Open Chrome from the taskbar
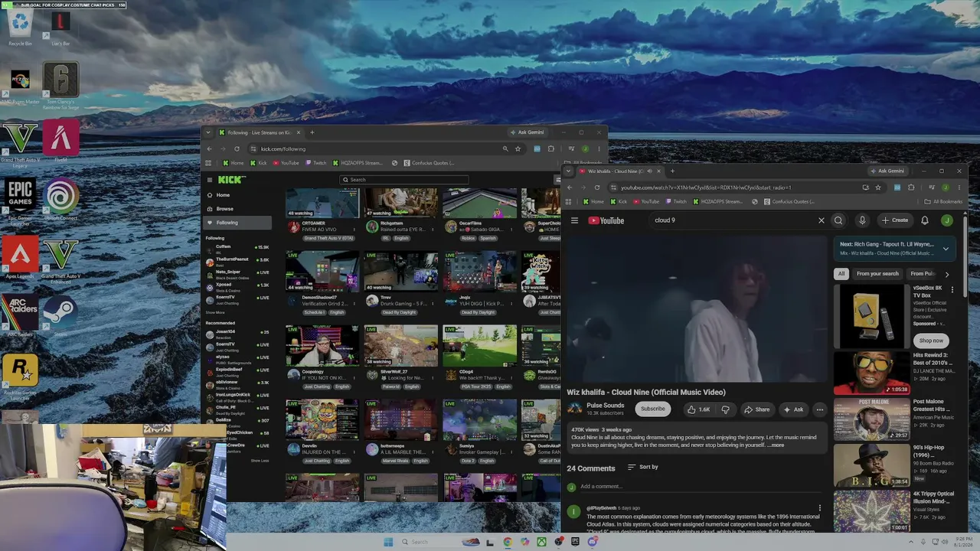 click(508, 542)
